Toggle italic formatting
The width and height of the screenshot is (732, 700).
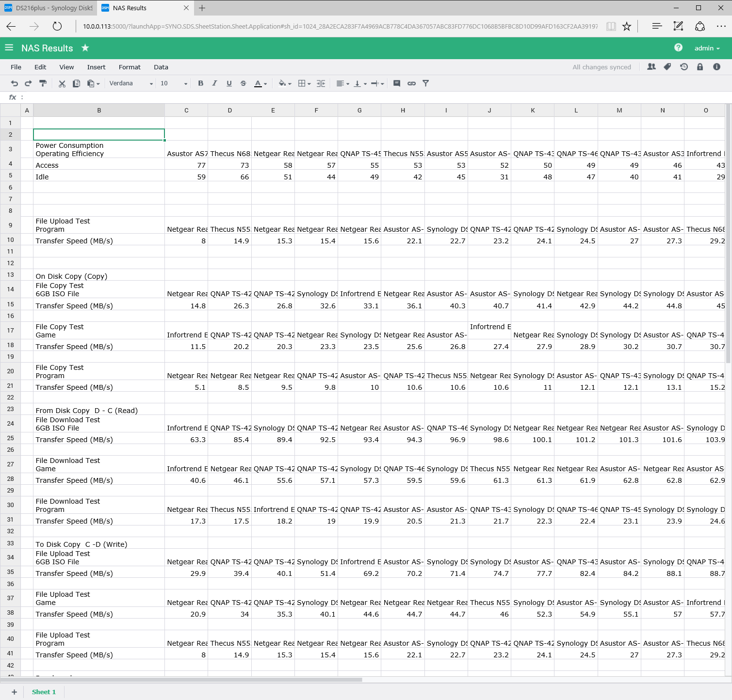(x=215, y=83)
